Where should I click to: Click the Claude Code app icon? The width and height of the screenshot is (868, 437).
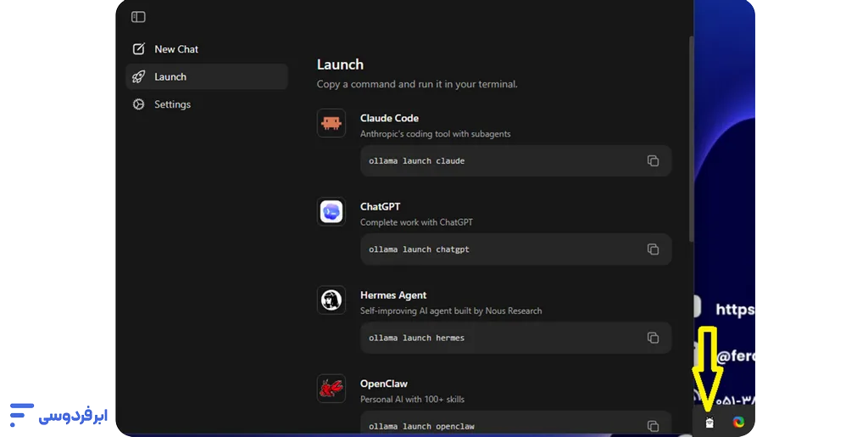click(331, 123)
